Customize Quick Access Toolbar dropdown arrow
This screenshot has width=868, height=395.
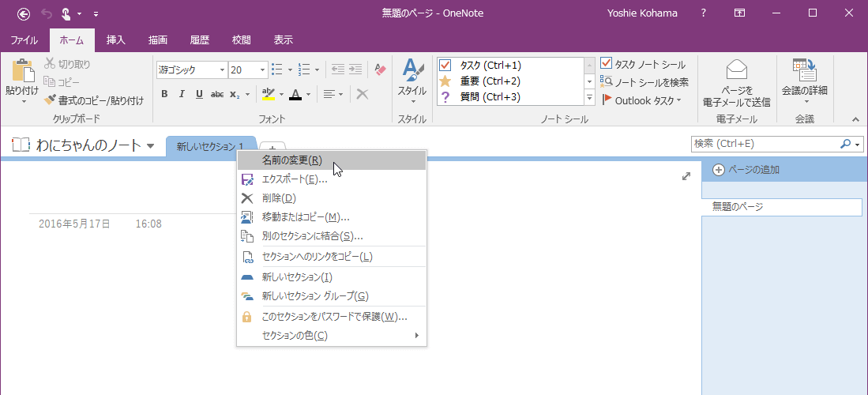point(96,13)
